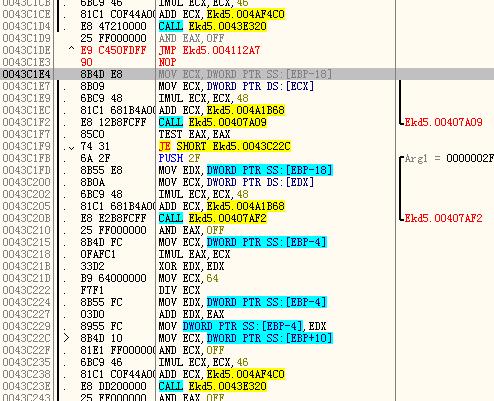
Task: Click the jump target marker at 0043C22C
Action: tap(67, 338)
